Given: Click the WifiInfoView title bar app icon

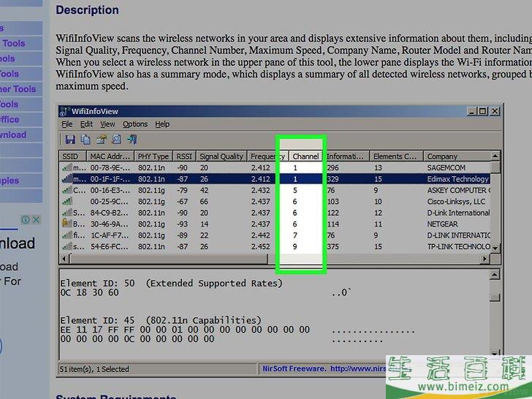Looking at the screenshot, I should point(65,111).
